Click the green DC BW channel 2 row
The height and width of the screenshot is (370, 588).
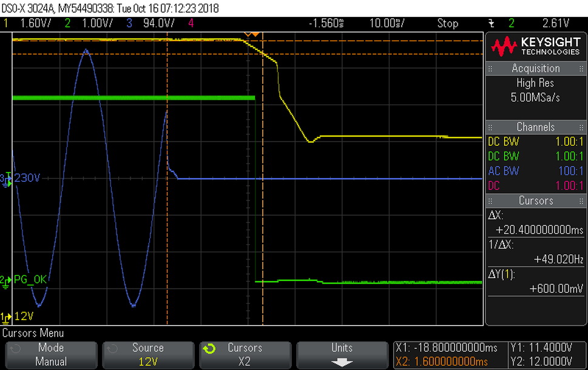pos(535,156)
